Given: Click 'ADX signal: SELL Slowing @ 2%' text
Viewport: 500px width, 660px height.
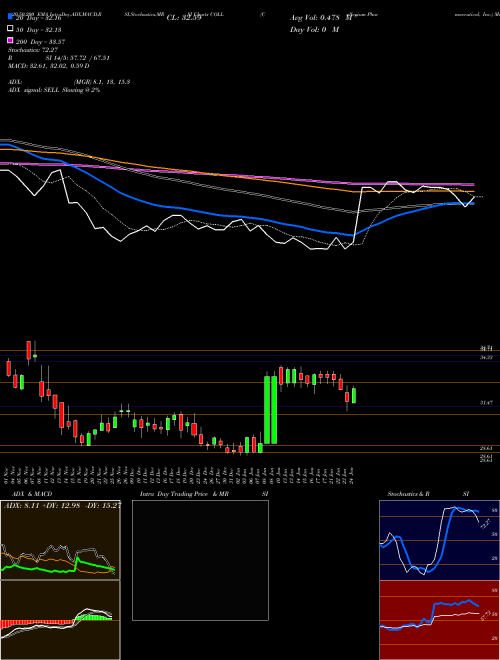Looking at the screenshot, I should tap(54, 90).
